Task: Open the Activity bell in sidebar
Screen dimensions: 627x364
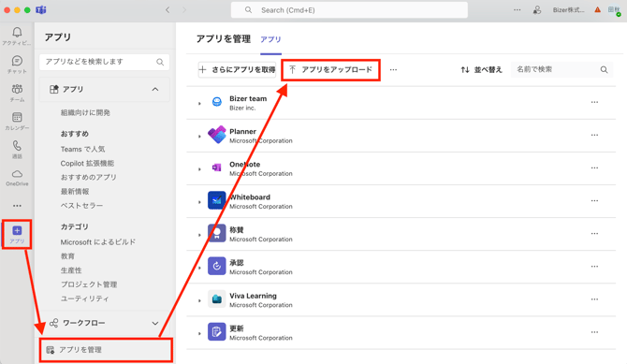Action: [17, 33]
